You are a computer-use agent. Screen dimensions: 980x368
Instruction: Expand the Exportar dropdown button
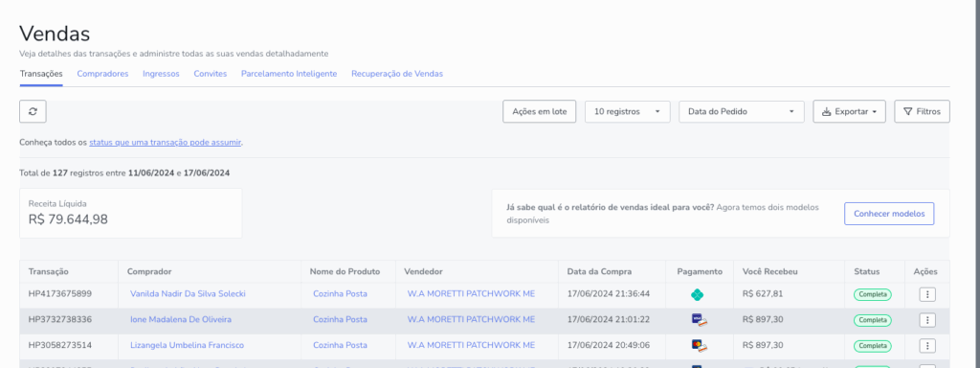(x=850, y=111)
